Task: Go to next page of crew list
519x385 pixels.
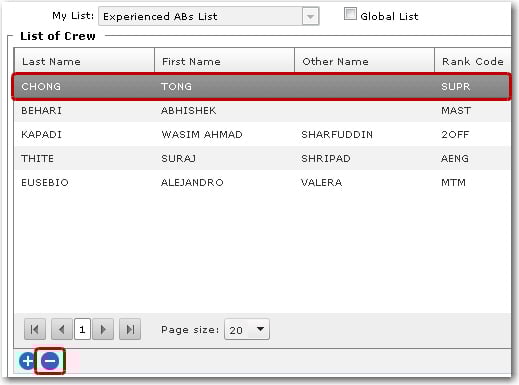Action: click(x=103, y=329)
